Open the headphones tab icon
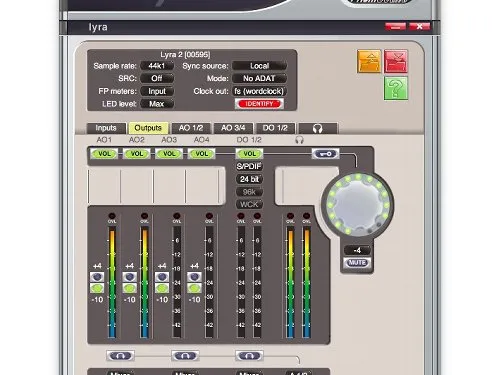This screenshot has width=500, height=375. tap(318, 128)
